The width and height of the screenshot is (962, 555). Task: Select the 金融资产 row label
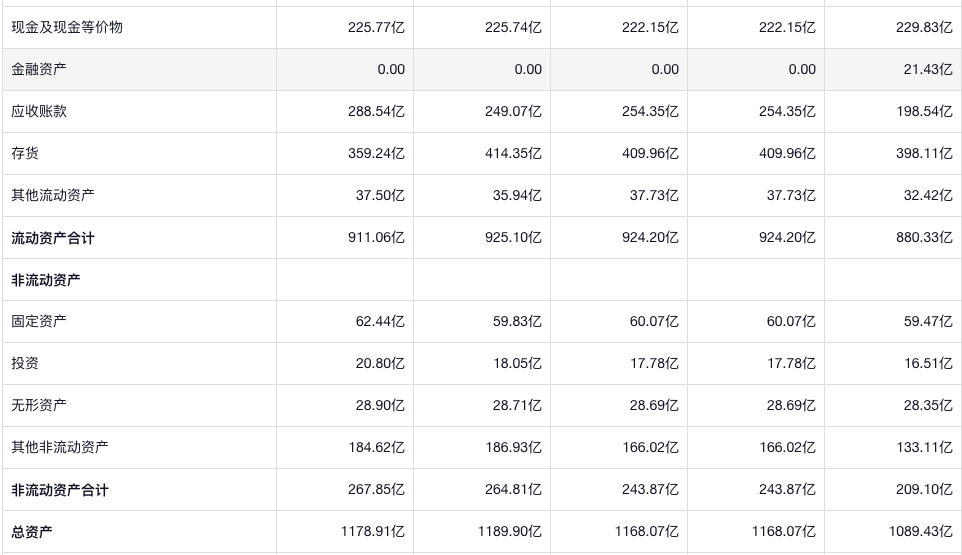pos(39,70)
